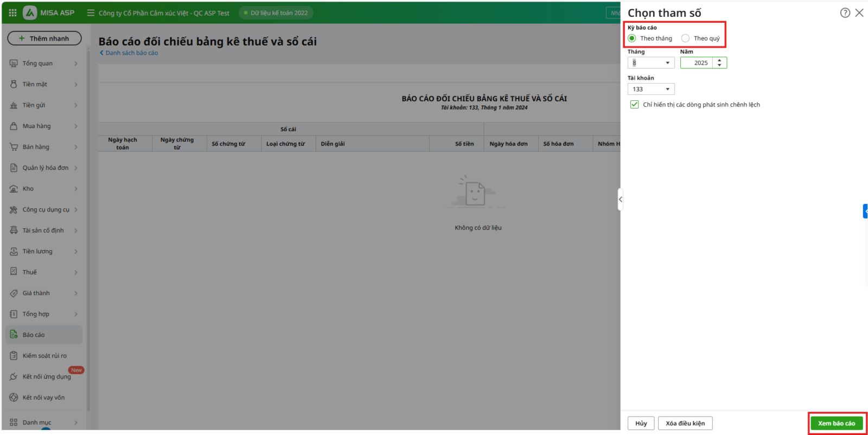Select the Theo tháng radio button
This screenshot has height=435, width=868.
click(632, 39)
